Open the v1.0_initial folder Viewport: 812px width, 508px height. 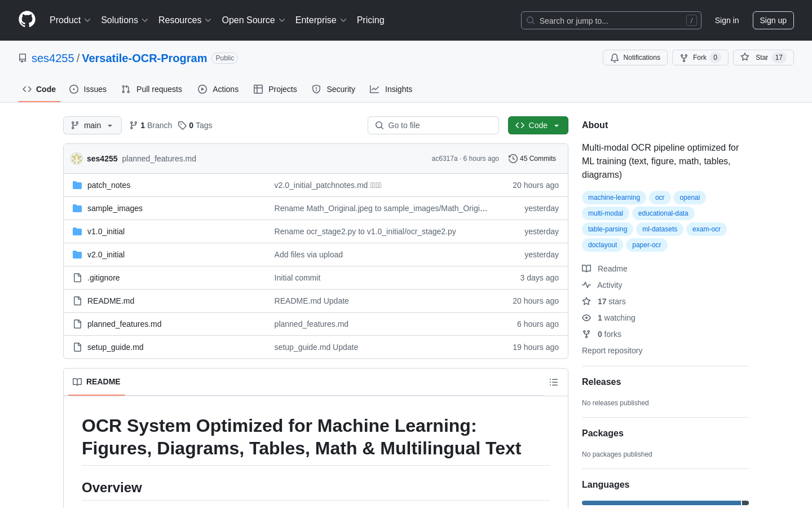(x=106, y=231)
